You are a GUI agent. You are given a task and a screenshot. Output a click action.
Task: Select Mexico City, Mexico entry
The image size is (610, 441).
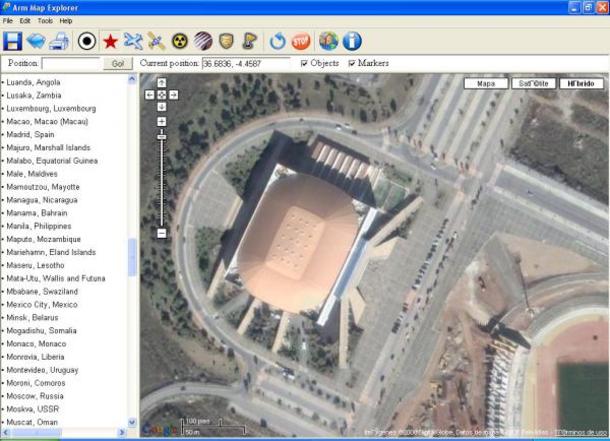tap(42, 304)
